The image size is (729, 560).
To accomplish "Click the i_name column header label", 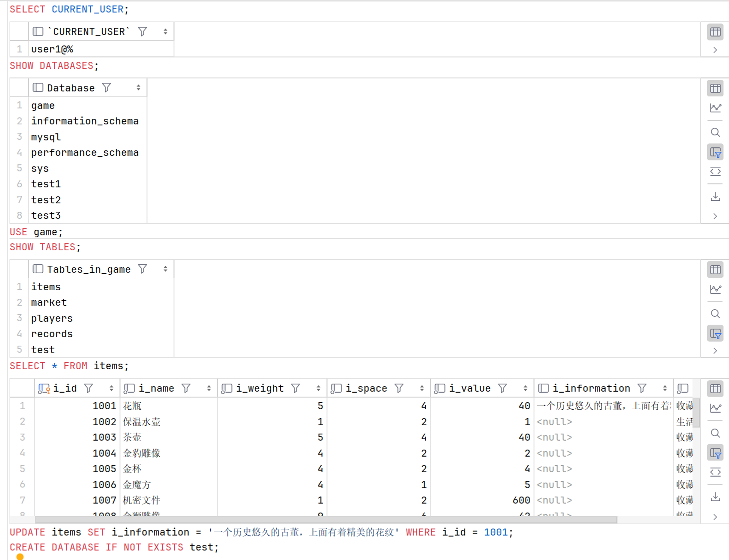I will click(156, 388).
